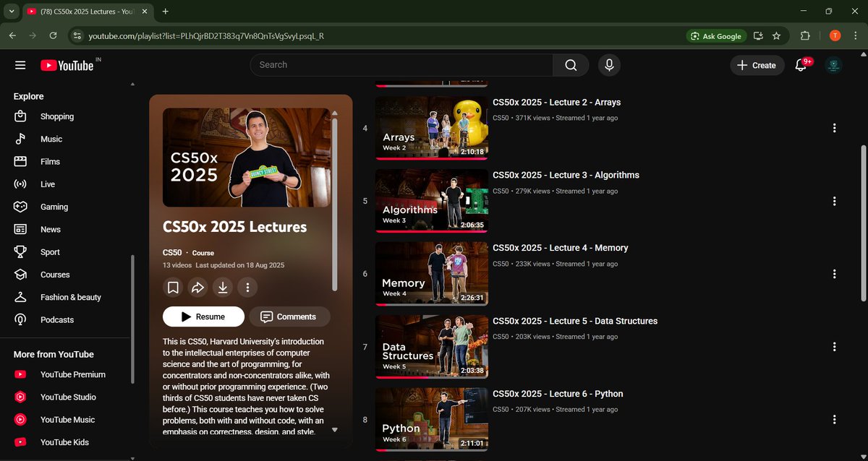The image size is (868, 461).
Task: Share the CS50x 2025 playlist
Action: [197, 288]
